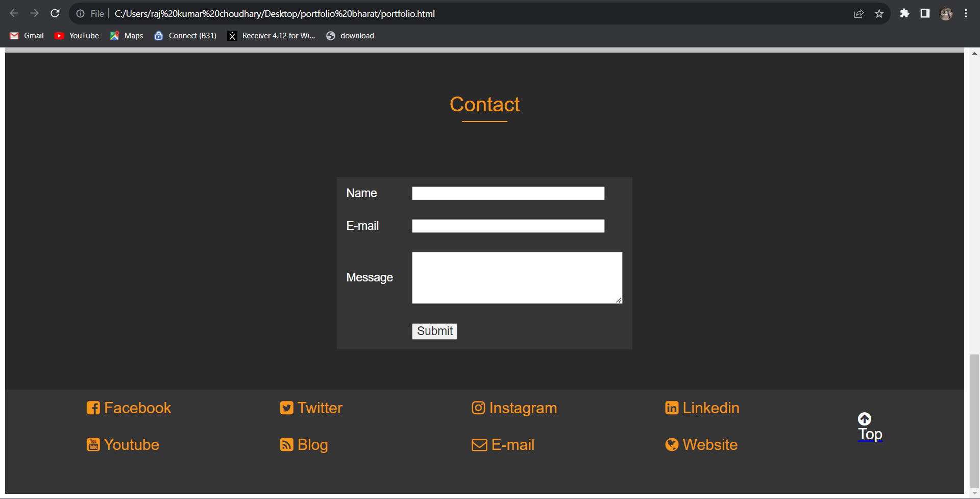The height and width of the screenshot is (499, 980).
Task: Open the Maps bookmark
Action: coord(126,35)
